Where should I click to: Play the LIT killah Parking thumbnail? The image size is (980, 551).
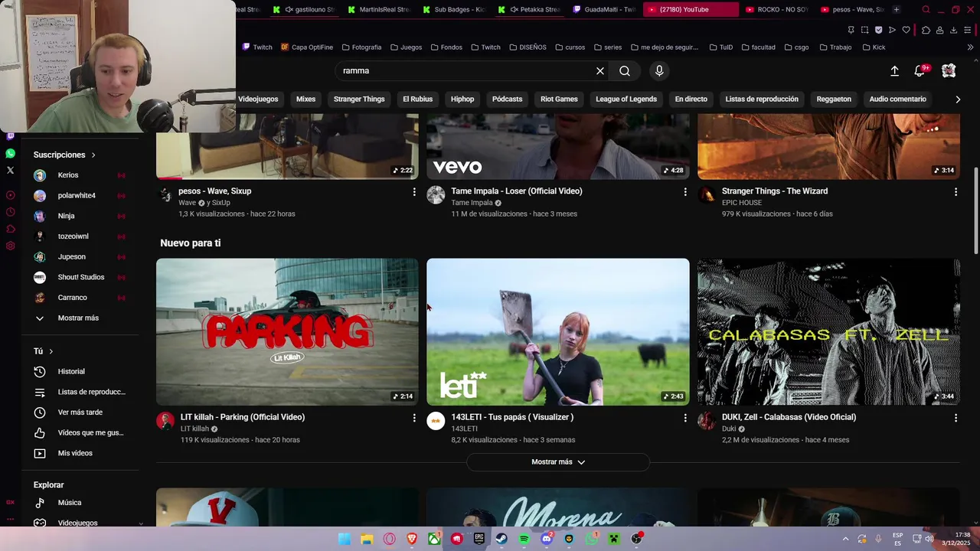click(x=287, y=331)
